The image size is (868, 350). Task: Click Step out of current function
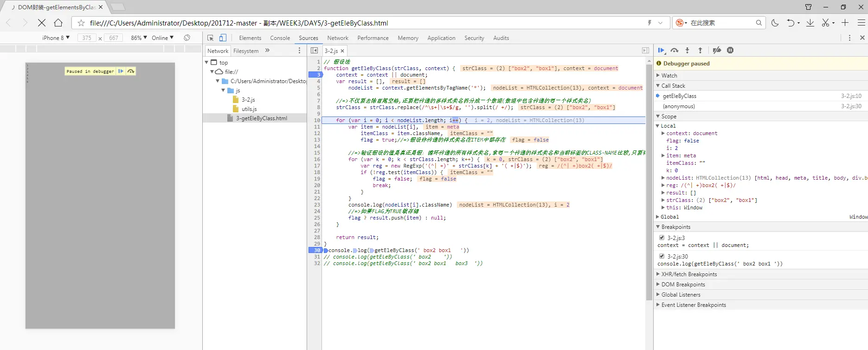[701, 51]
